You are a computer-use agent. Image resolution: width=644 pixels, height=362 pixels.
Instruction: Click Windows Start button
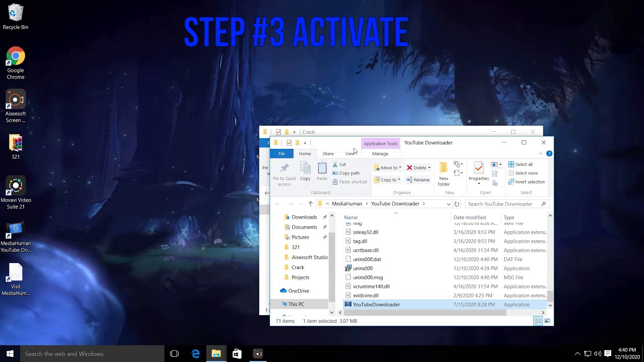click(10, 354)
